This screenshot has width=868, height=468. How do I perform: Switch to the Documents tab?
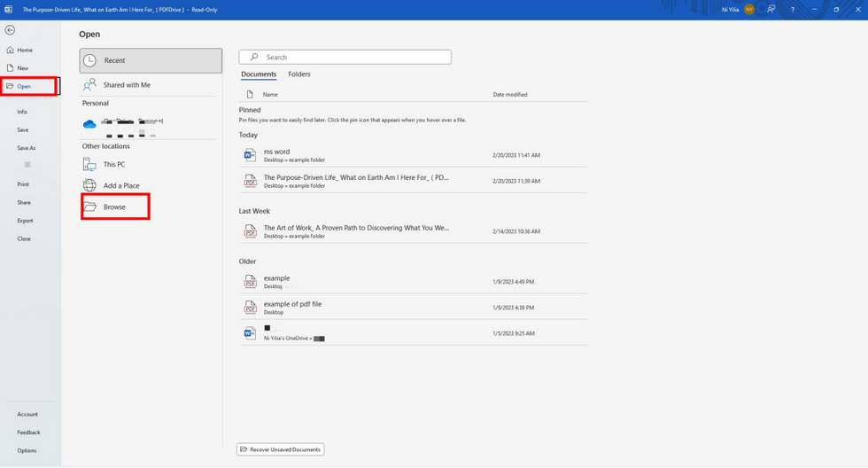(x=259, y=74)
